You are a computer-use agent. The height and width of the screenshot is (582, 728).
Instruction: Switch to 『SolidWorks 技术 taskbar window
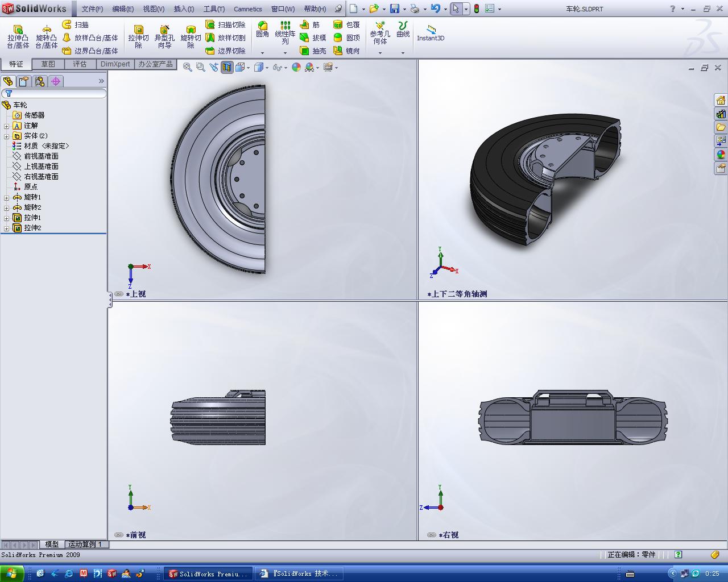pos(300,573)
